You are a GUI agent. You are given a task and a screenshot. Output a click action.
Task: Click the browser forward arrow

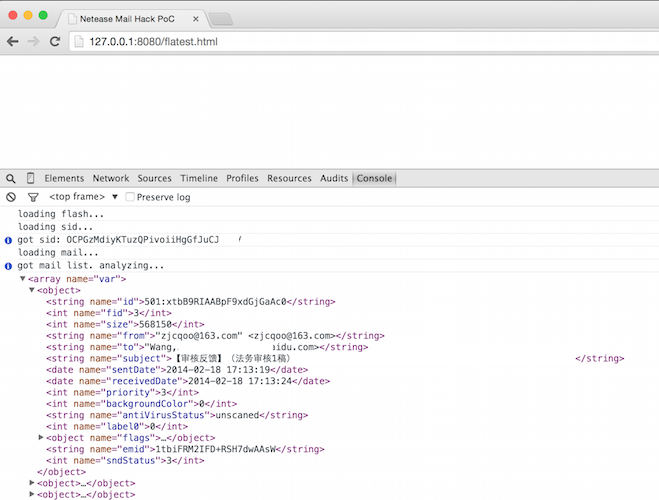coord(33,41)
